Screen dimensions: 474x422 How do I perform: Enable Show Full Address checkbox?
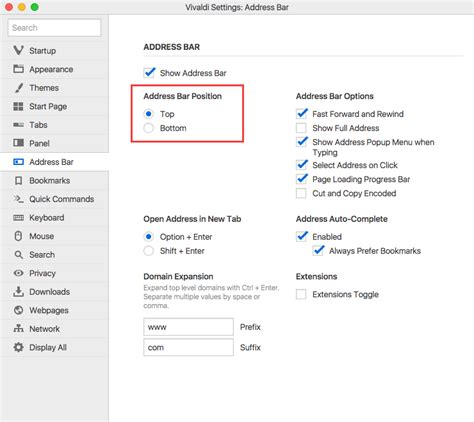click(301, 128)
